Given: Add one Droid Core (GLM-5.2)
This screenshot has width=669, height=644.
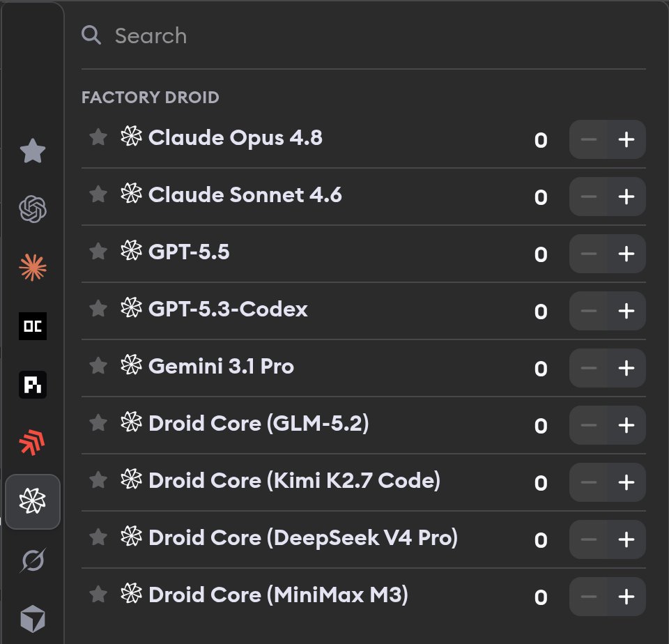Looking at the screenshot, I should (626, 425).
